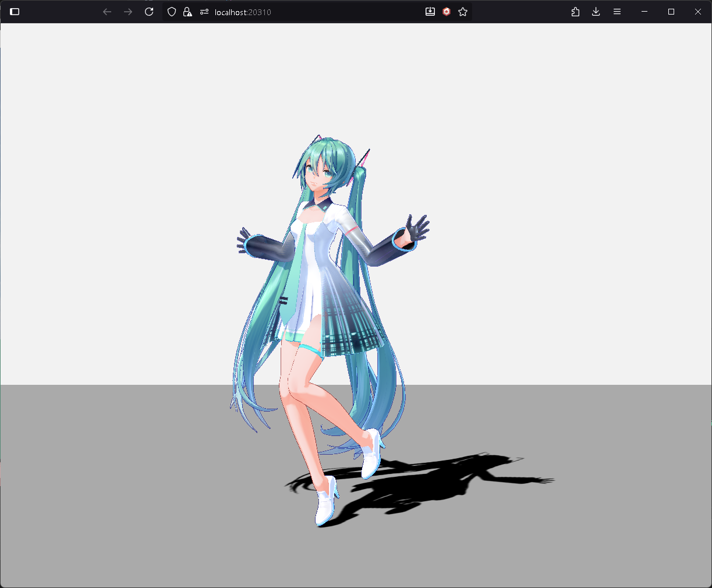This screenshot has width=712, height=588.
Task: Open the extensions puzzle-piece menu
Action: pos(575,12)
